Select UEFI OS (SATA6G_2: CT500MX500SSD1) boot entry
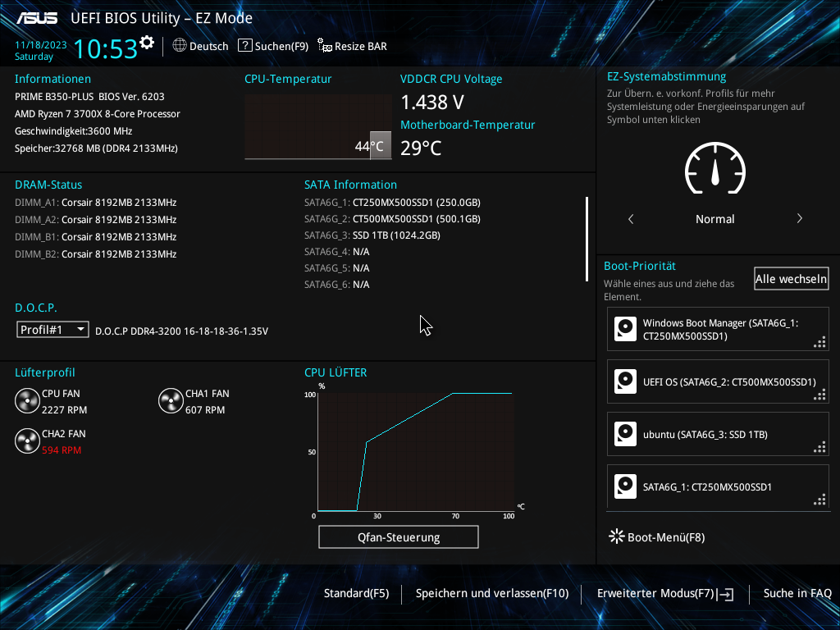 pyautogui.click(x=718, y=381)
